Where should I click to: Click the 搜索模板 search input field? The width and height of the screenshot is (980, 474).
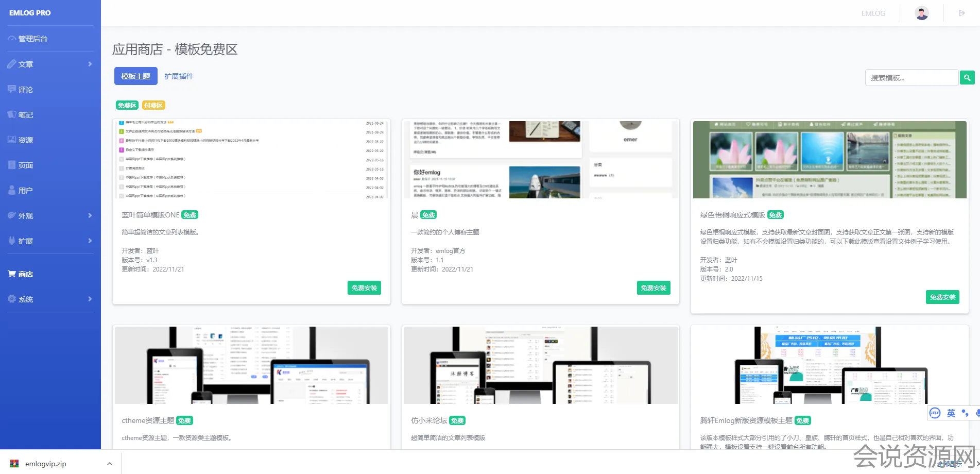[911, 78]
